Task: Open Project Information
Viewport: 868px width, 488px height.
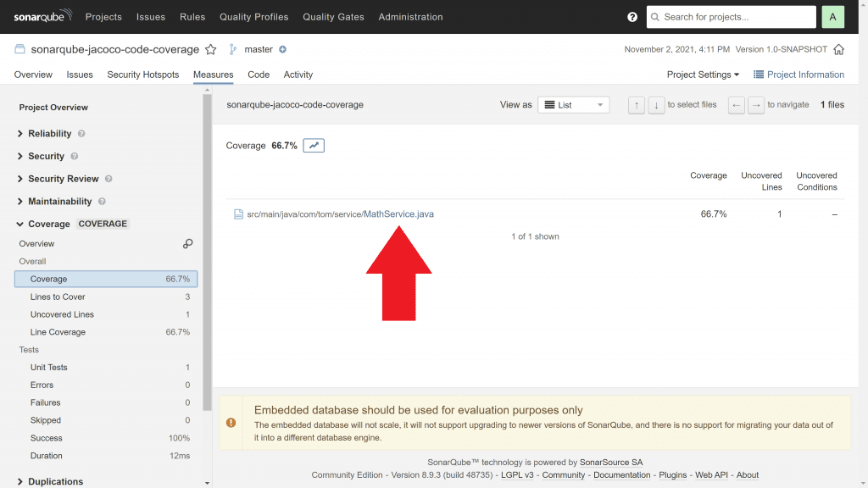Action: point(798,75)
